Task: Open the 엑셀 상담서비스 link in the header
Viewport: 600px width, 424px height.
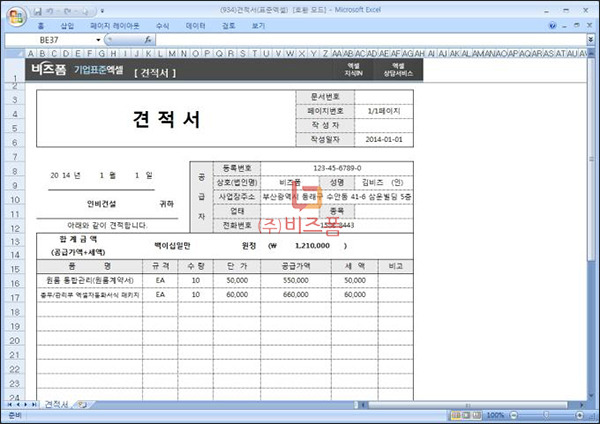Action: (398, 70)
